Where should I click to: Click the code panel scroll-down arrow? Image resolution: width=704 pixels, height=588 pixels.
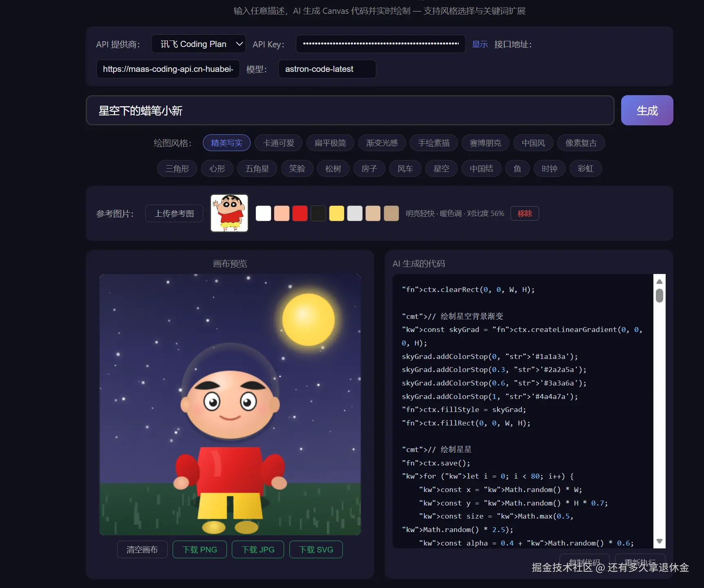tap(660, 541)
